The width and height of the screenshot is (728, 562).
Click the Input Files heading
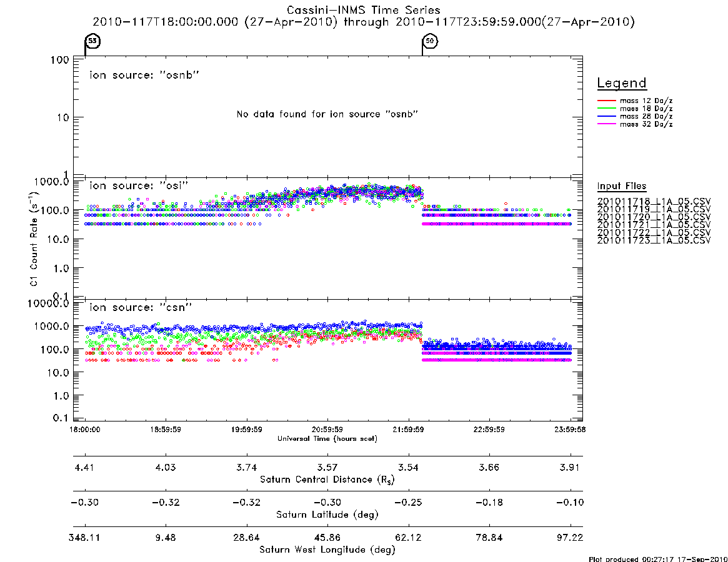coord(622,186)
